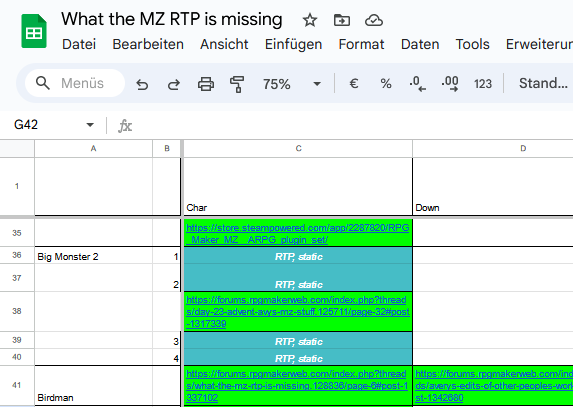Select row 35 header
The height and width of the screenshot is (407, 573).
click(17, 233)
